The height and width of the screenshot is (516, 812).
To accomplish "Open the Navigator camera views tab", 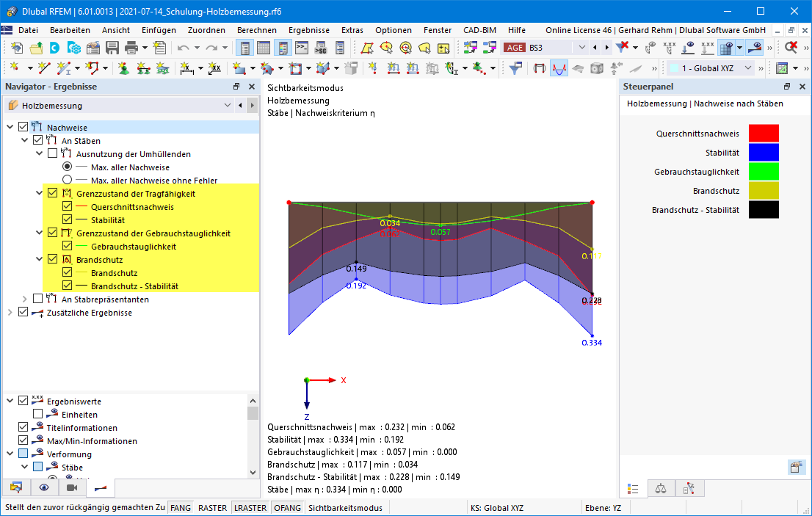I will click(x=72, y=487).
